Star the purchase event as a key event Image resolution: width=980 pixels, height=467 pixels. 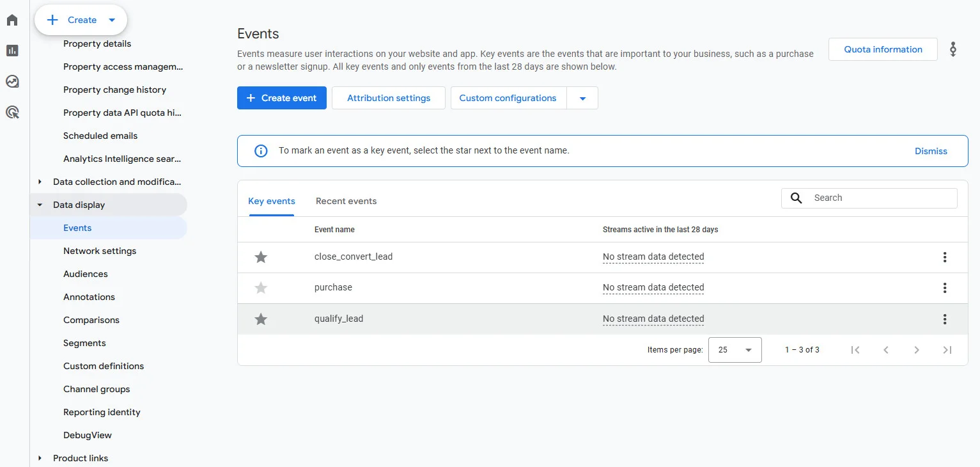[x=260, y=288]
